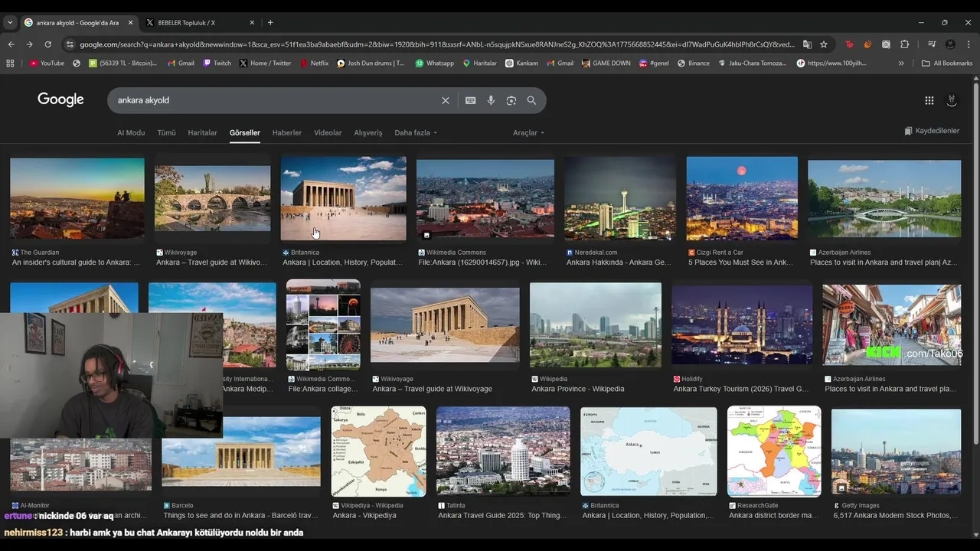Viewport: 980px width, 551px height.
Task: Open the site information icon in address bar
Action: click(70, 44)
